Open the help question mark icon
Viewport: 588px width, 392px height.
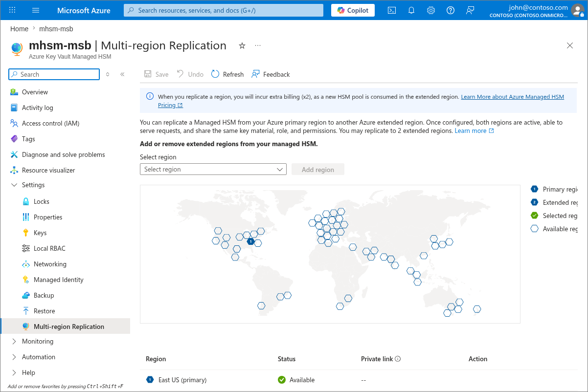[x=451, y=10]
